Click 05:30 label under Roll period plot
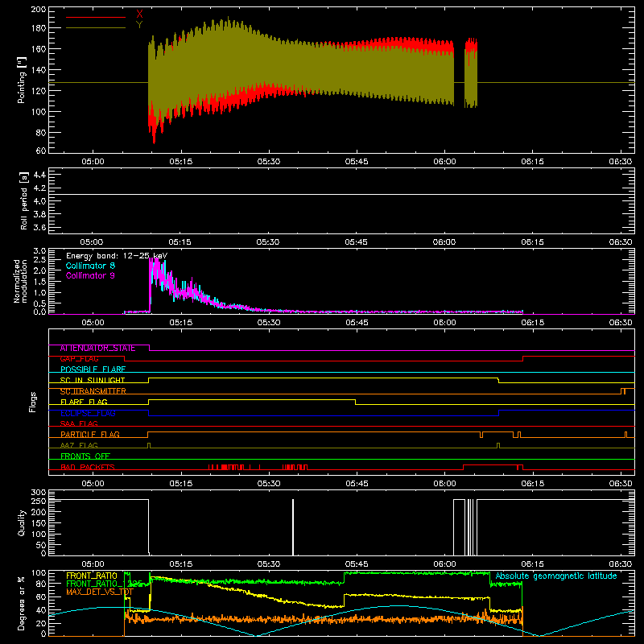The image size is (644, 644). pyautogui.click(x=268, y=242)
